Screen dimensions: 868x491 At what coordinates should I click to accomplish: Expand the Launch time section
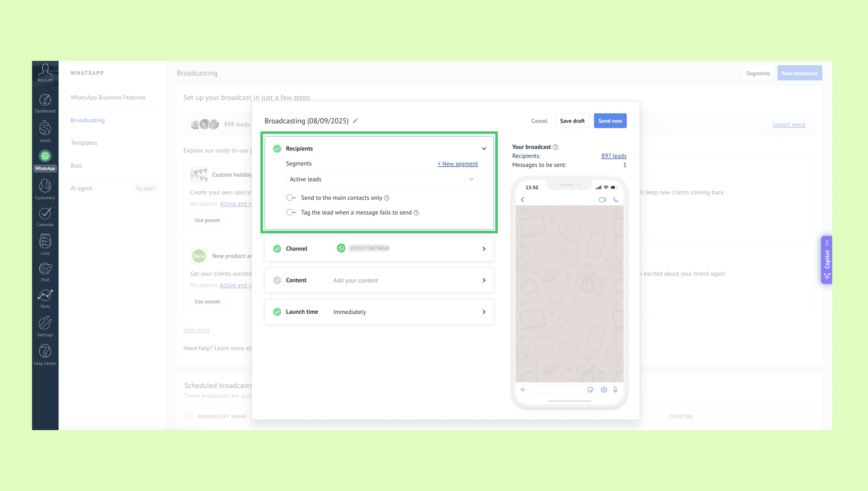[483, 312]
